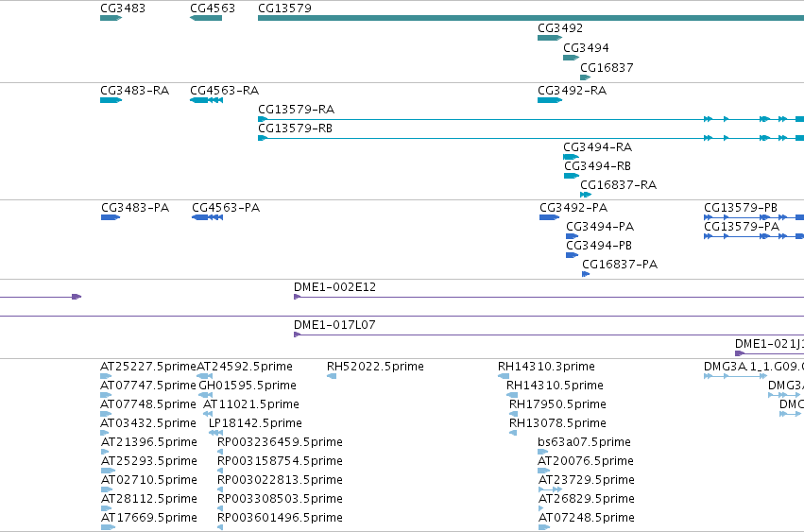This screenshot has height=532, width=804.
Task: Select the CG16837 gene arrow
Action: [x=585, y=77]
